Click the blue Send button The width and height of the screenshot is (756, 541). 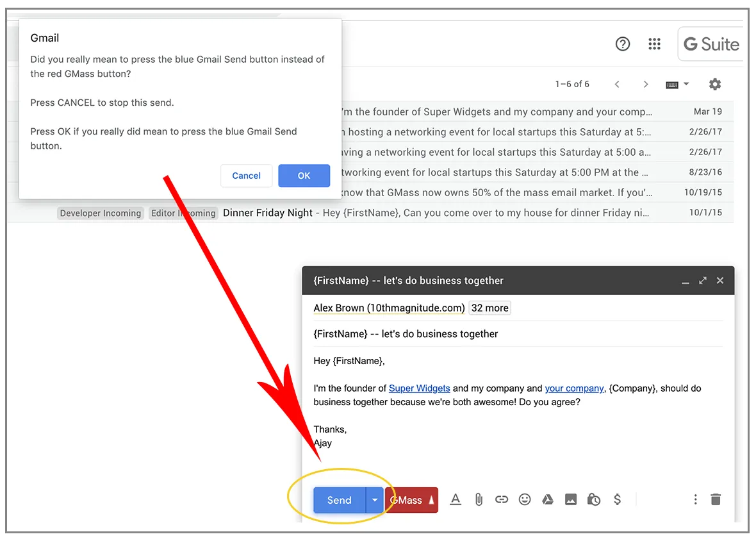tap(340, 500)
